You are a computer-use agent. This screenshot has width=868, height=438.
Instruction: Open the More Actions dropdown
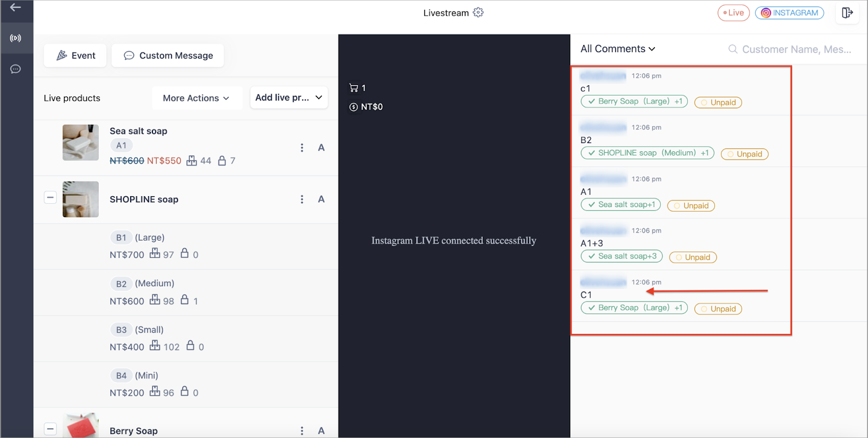click(196, 98)
